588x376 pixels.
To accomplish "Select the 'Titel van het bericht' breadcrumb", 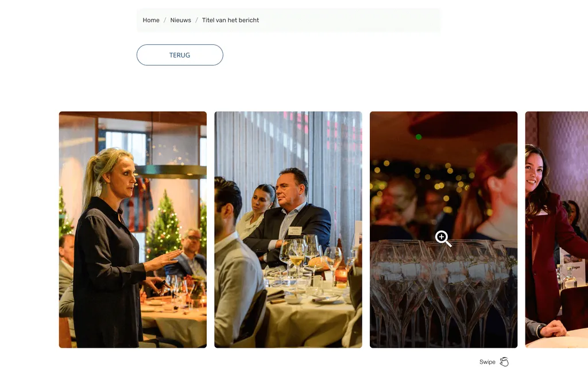I will 230,20.
